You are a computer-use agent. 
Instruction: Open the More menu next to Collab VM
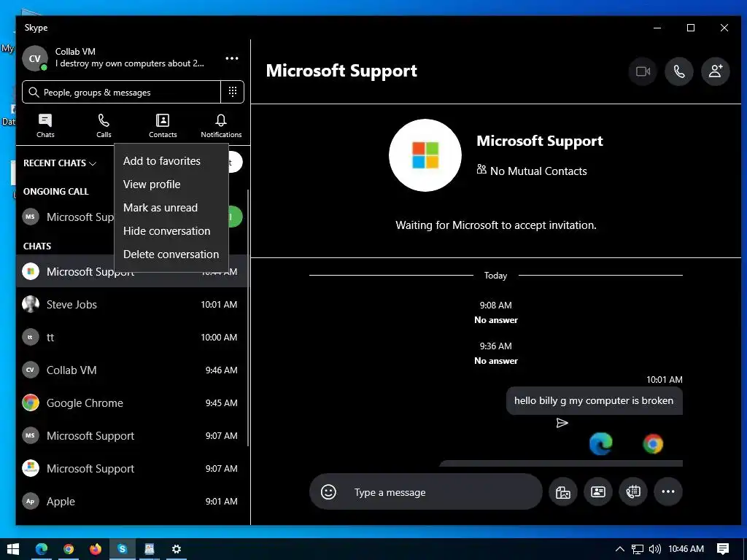click(232, 58)
